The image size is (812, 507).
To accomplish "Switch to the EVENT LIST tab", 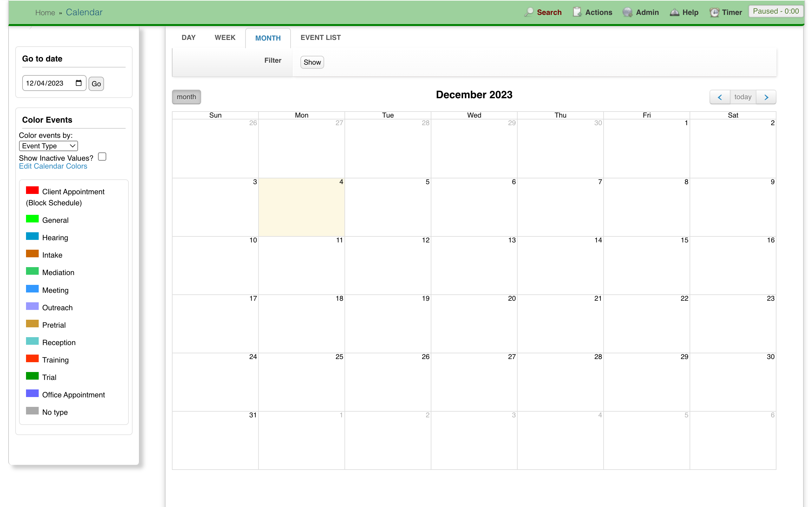I will click(x=320, y=38).
